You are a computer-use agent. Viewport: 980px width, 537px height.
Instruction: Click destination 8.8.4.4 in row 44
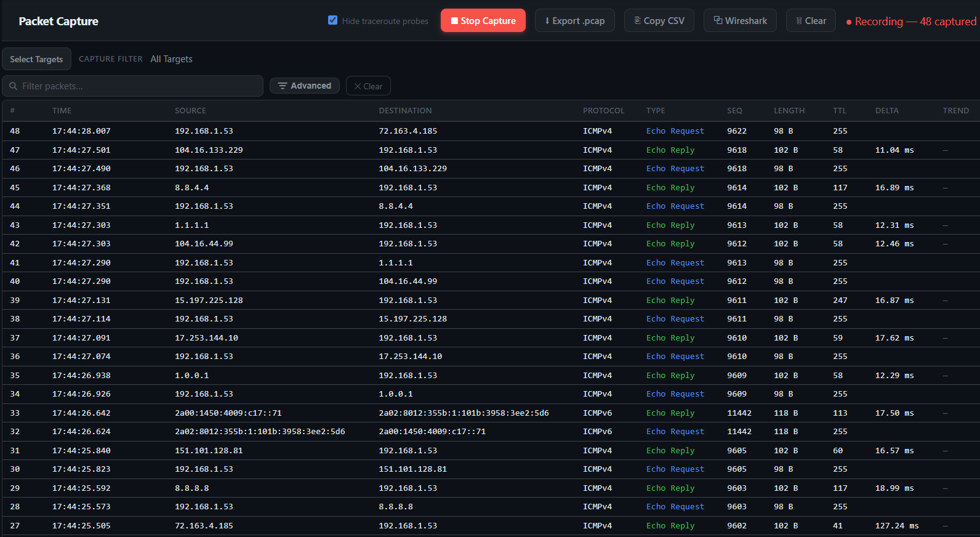click(x=396, y=206)
